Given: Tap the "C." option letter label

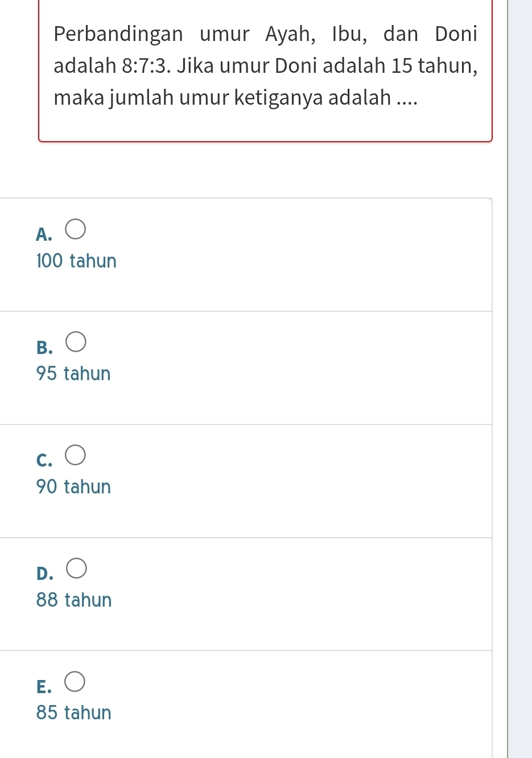Looking at the screenshot, I should tap(44, 460).
